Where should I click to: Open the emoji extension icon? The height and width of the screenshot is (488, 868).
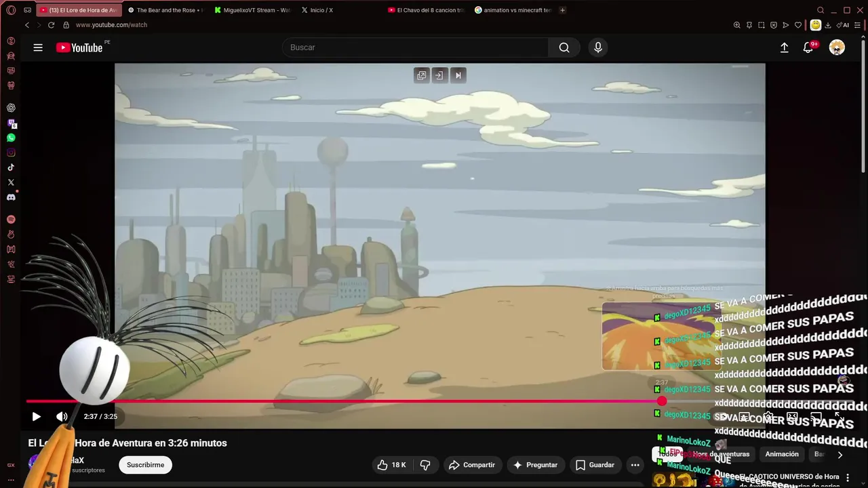(815, 25)
